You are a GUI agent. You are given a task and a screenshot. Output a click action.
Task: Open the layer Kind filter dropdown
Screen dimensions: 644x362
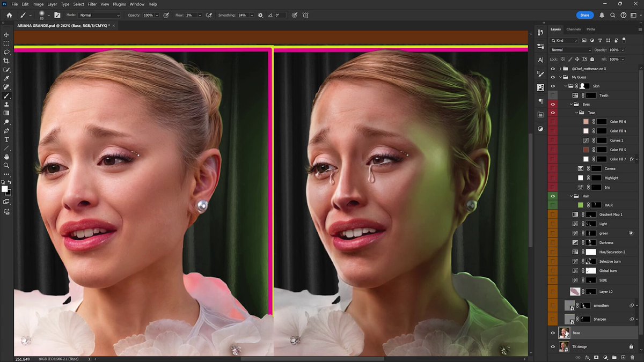coord(564,41)
